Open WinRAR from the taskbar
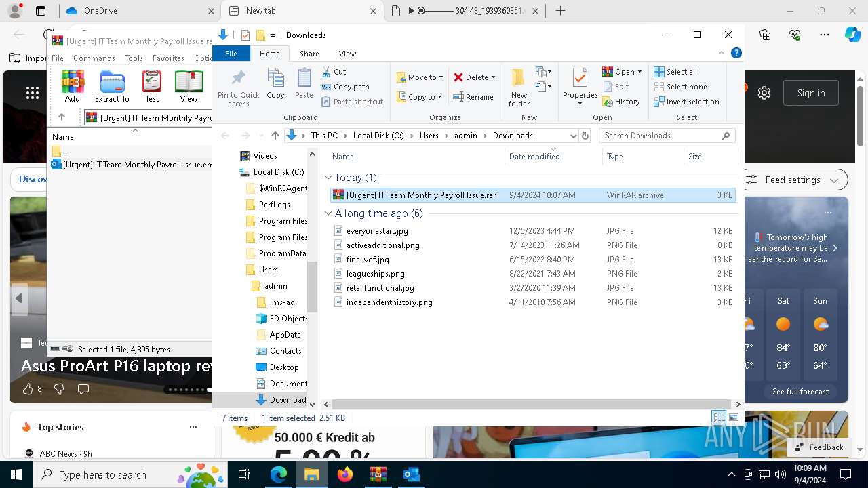868x488 pixels. [x=378, y=474]
